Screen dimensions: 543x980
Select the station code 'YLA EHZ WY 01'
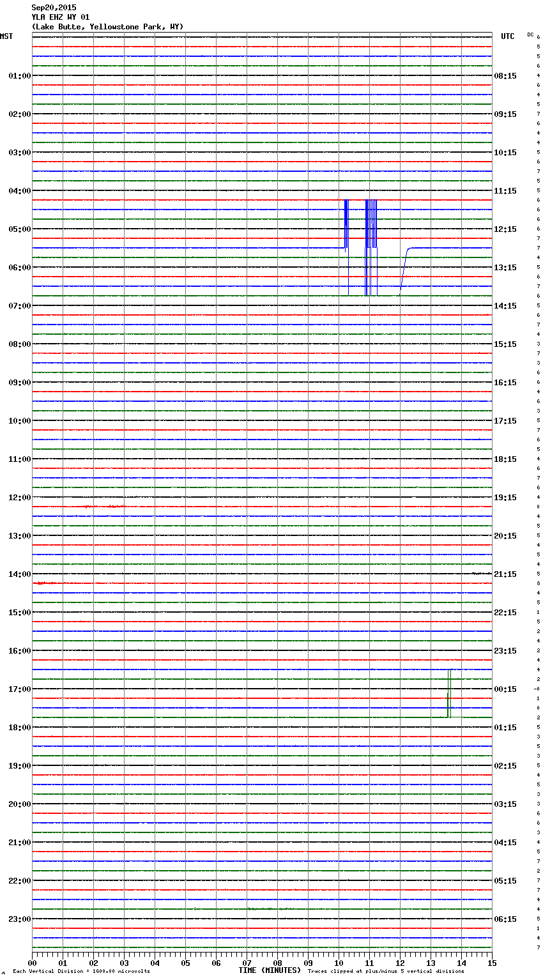point(60,17)
